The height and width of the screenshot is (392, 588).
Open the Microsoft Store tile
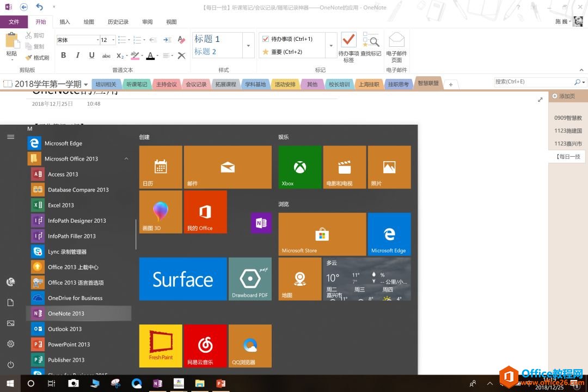coord(322,234)
